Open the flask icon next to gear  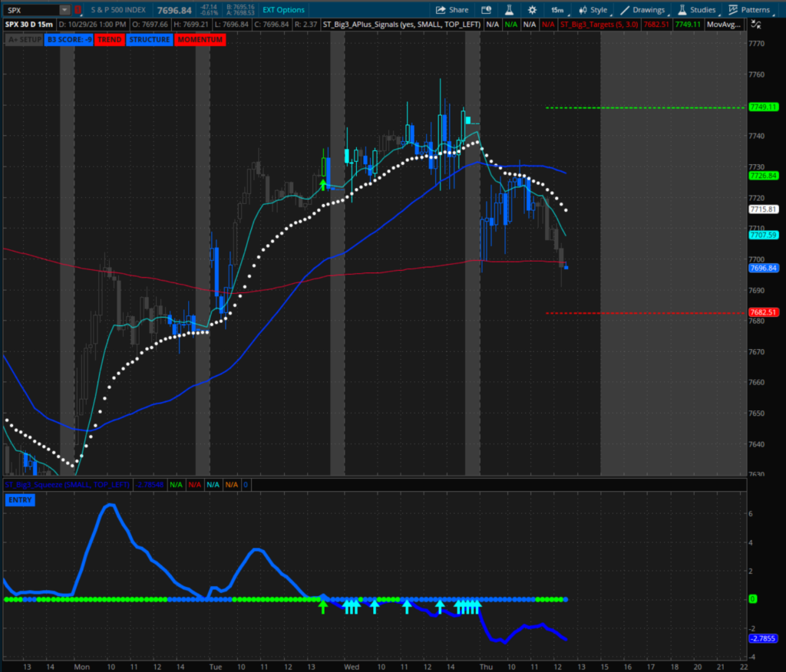tap(509, 10)
